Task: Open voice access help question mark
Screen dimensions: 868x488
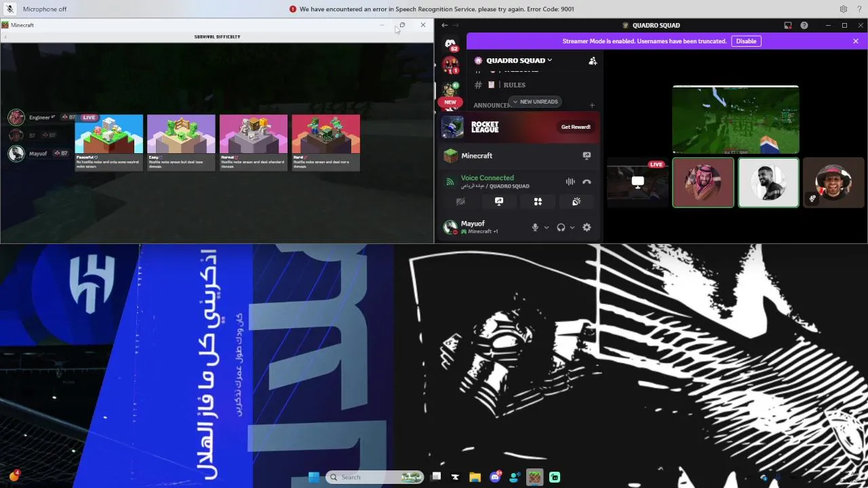Action: click(859, 9)
